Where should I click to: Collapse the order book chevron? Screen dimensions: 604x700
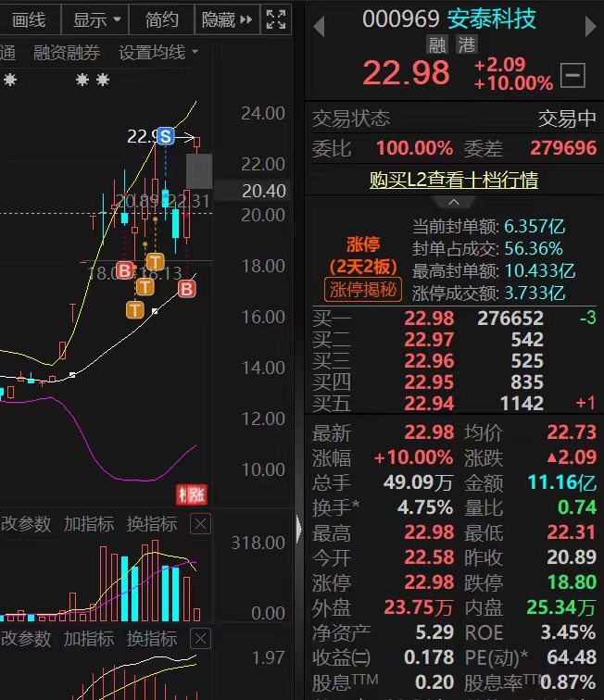coord(454,202)
